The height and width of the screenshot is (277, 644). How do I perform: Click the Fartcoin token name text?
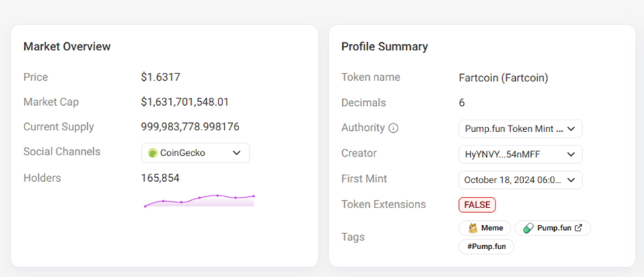503,78
